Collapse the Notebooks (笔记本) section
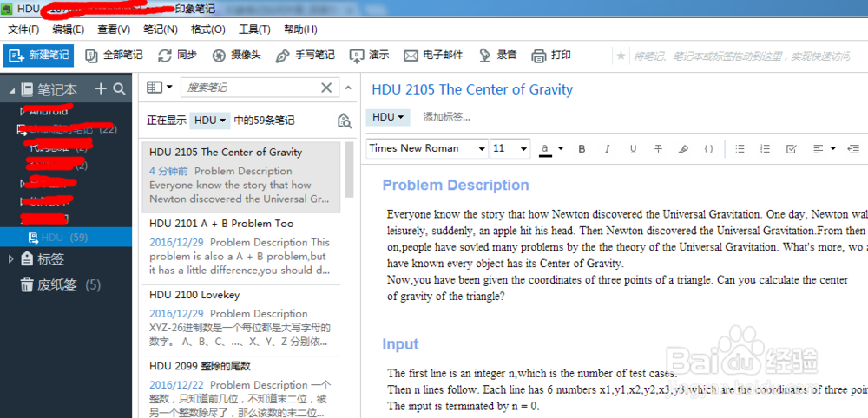868x418 pixels. coord(12,89)
